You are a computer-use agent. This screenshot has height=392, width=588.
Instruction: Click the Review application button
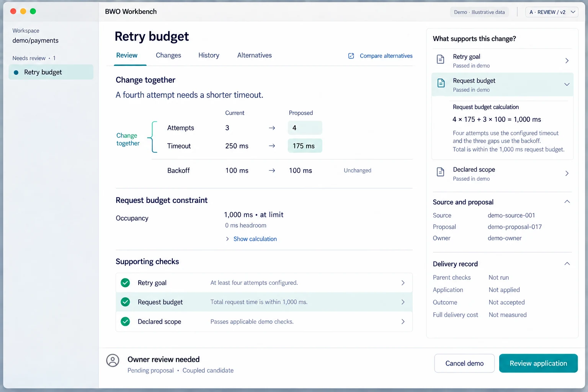point(538,363)
